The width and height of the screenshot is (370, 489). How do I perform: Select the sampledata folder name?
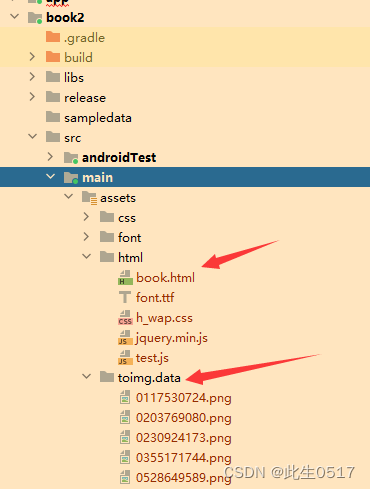pyautogui.click(x=98, y=118)
